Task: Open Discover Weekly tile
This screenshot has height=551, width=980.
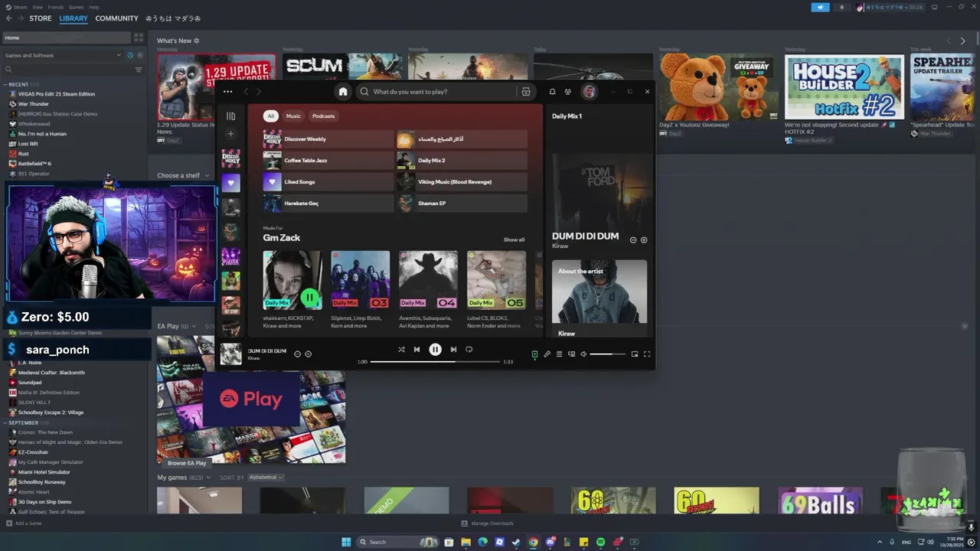Action: [x=328, y=139]
